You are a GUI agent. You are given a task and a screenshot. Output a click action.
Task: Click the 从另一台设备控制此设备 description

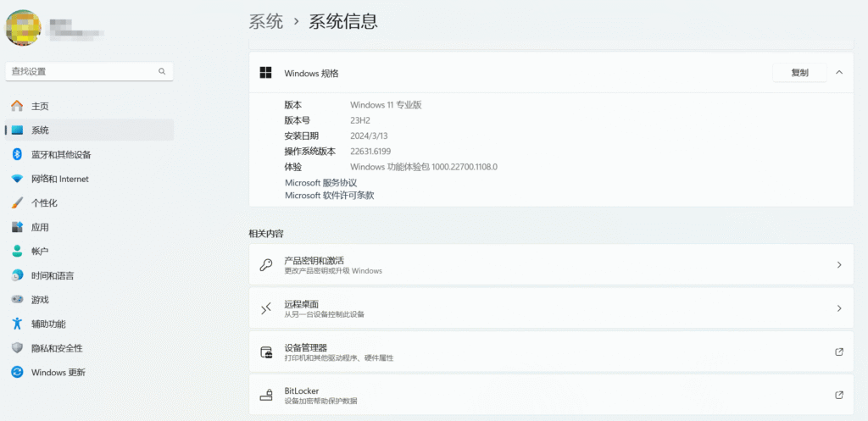pos(325,314)
